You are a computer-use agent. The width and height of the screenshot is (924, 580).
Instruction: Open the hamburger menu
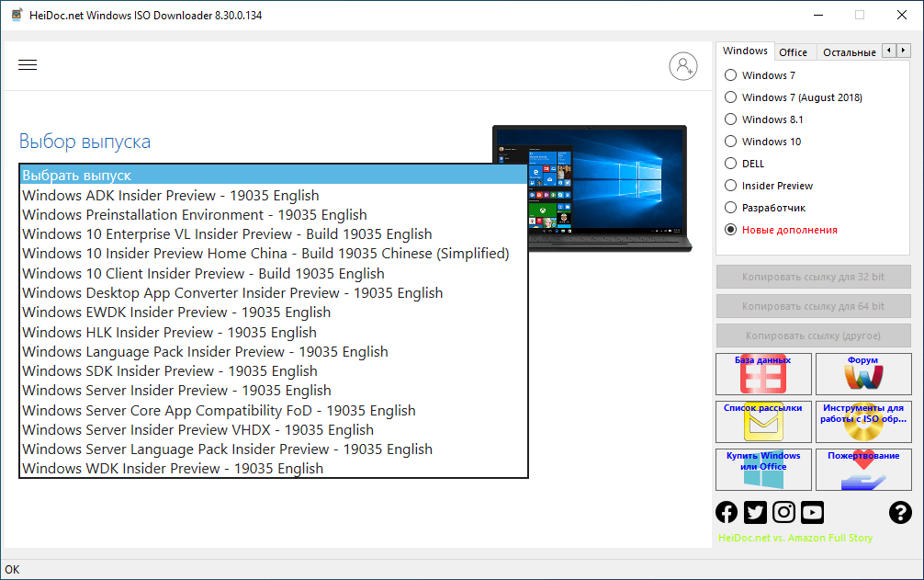[28, 65]
